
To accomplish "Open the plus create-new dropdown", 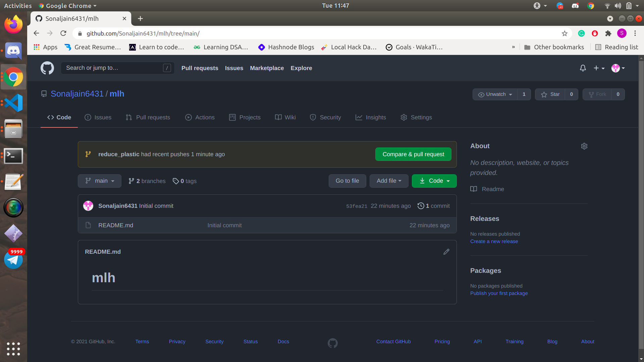I will [599, 68].
